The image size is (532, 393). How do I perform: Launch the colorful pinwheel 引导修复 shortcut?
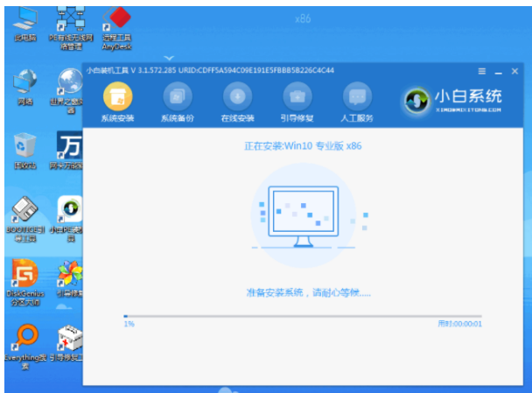[x=69, y=278]
